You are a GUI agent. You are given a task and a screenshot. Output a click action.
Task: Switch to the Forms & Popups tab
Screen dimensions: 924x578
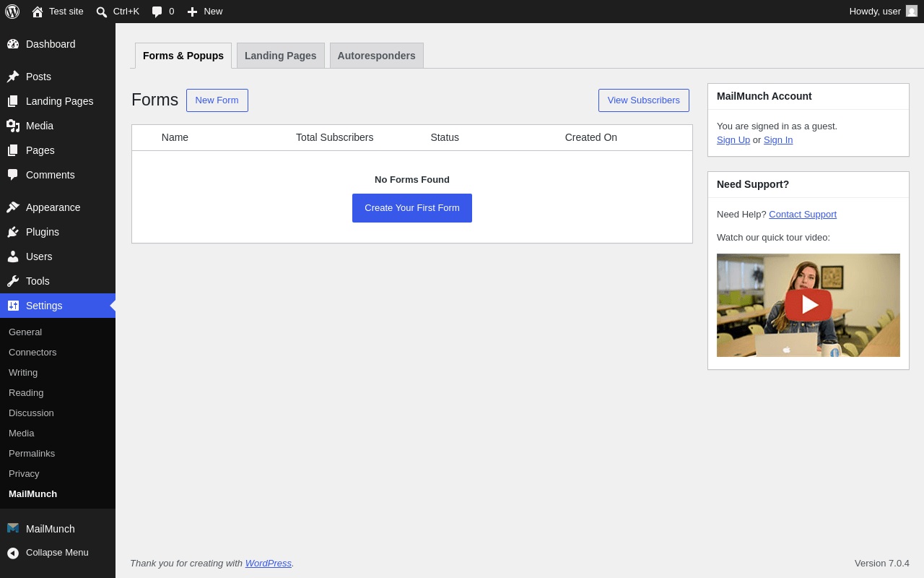tap(183, 56)
